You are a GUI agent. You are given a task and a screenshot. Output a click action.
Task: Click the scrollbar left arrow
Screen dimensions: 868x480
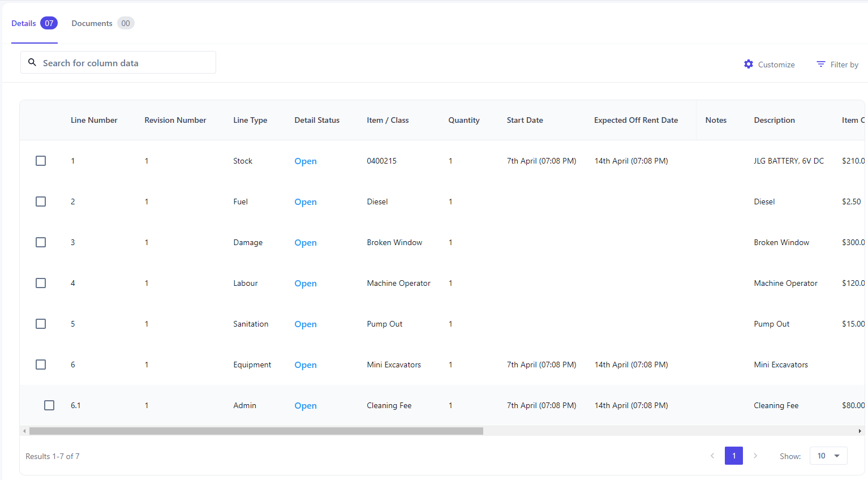click(x=24, y=431)
